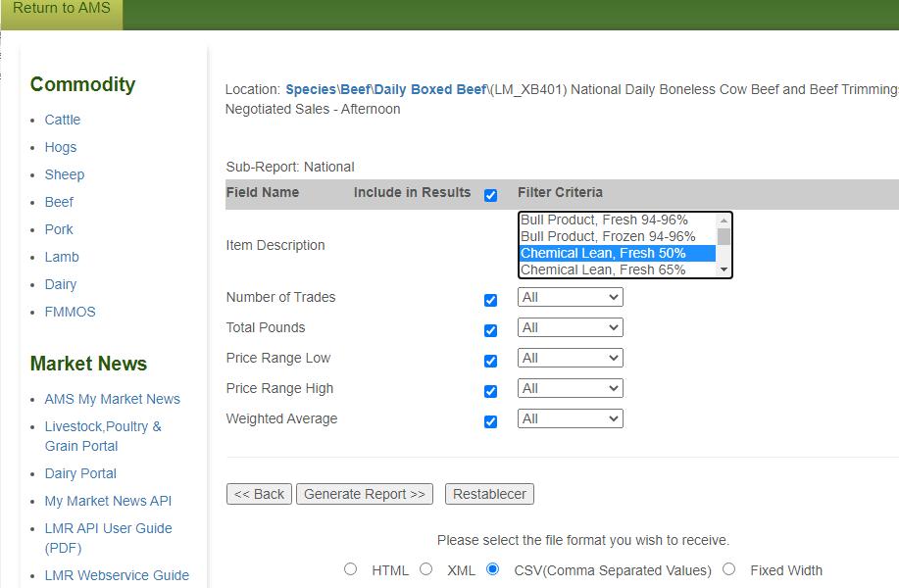Uncheck the Number of Trades checkbox
The width and height of the screenshot is (899, 588).
click(x=491, y=300)
